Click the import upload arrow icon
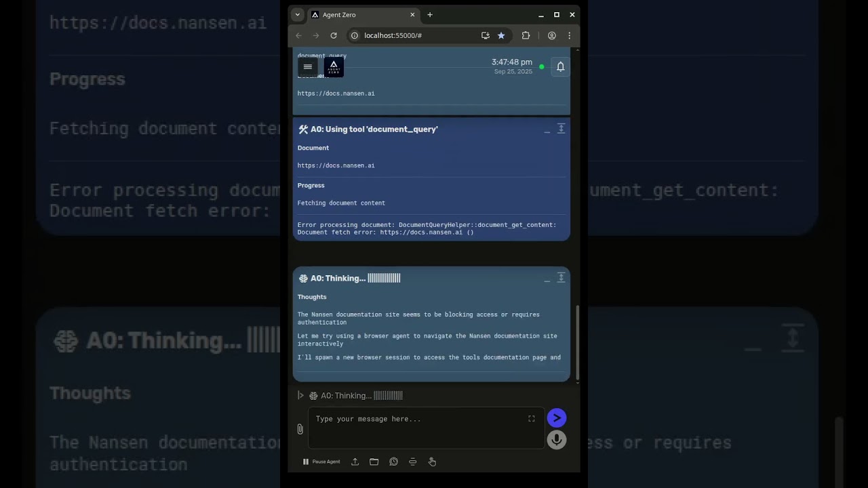This screenshot has width=868, height=488. click(x=355, y=462)
